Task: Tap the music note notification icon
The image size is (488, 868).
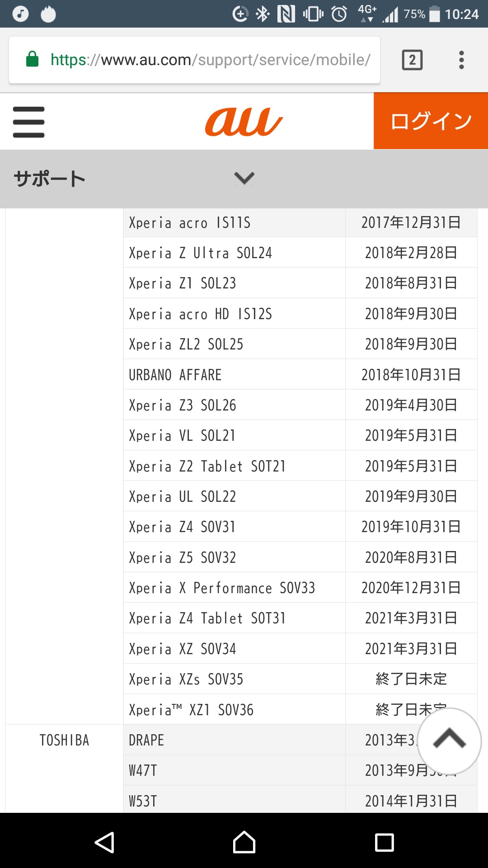Action: pos(20,14)
